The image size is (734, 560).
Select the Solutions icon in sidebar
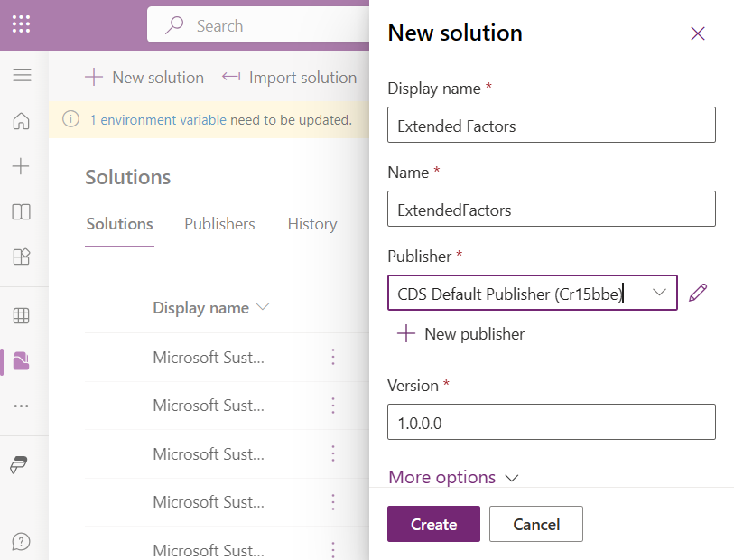21,361
